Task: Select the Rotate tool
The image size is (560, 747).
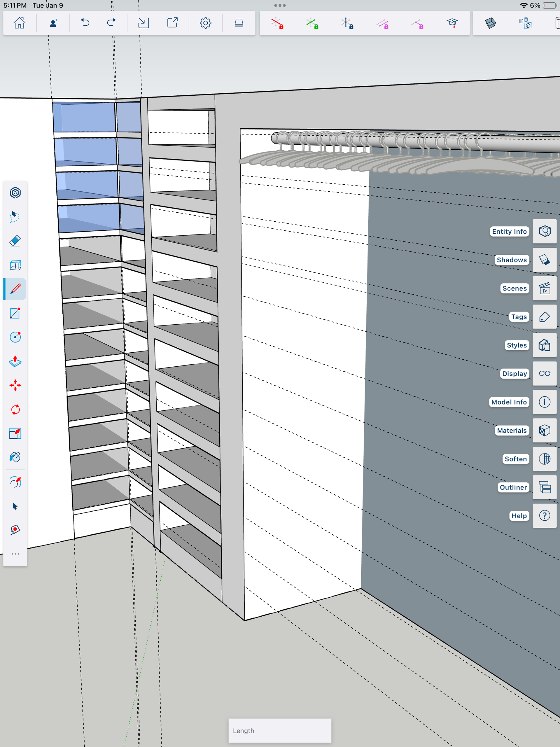Action: pos(15,409)
